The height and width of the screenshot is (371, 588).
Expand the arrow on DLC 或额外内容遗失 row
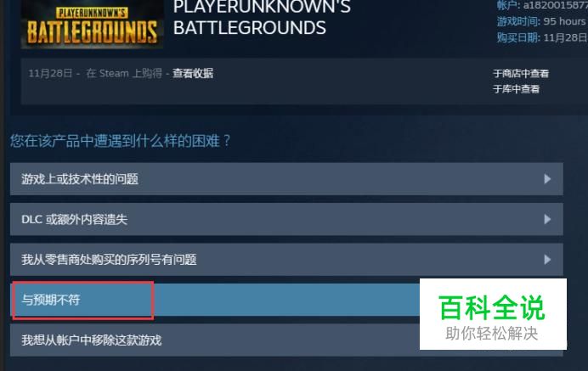pyautogui.click(x=547, y=219)
